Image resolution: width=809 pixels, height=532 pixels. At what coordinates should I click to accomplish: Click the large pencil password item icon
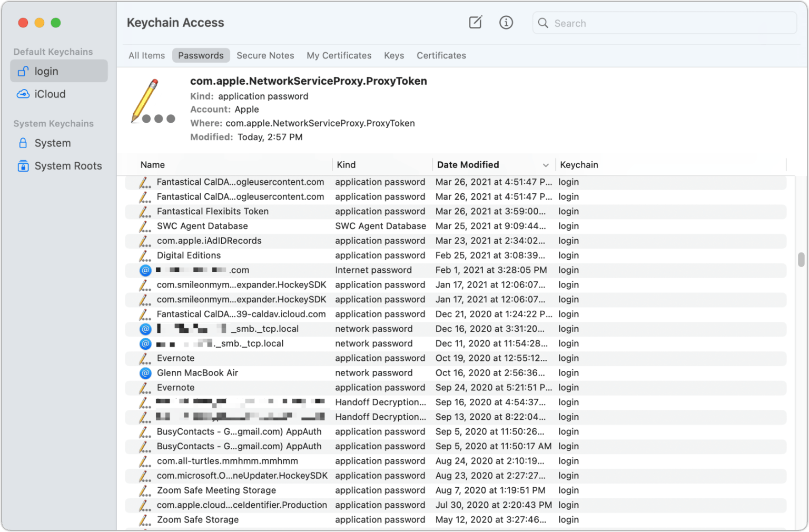(x=153, y=102)
